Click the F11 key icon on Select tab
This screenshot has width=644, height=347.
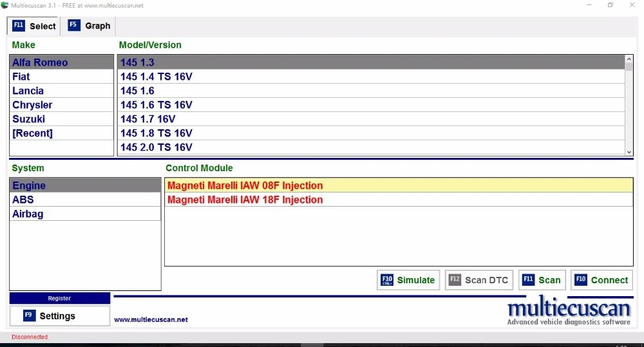click(19, 26)
